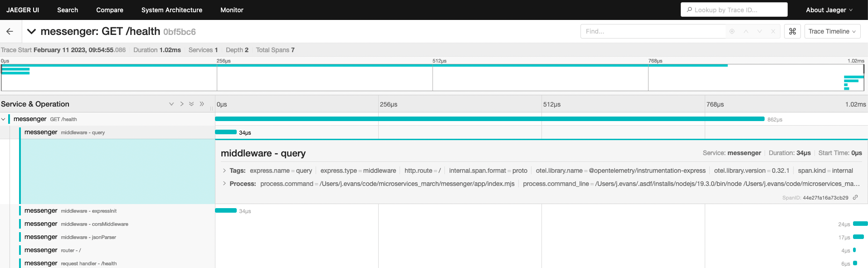Jump to next find result arrow
Viewport: 868px width, 268px height.
(760, 31)
